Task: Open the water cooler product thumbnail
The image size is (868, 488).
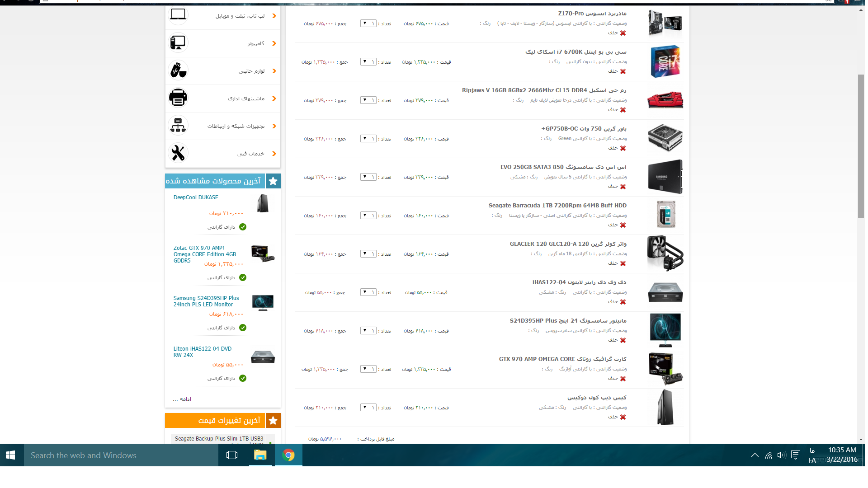Action: [665, 253]
